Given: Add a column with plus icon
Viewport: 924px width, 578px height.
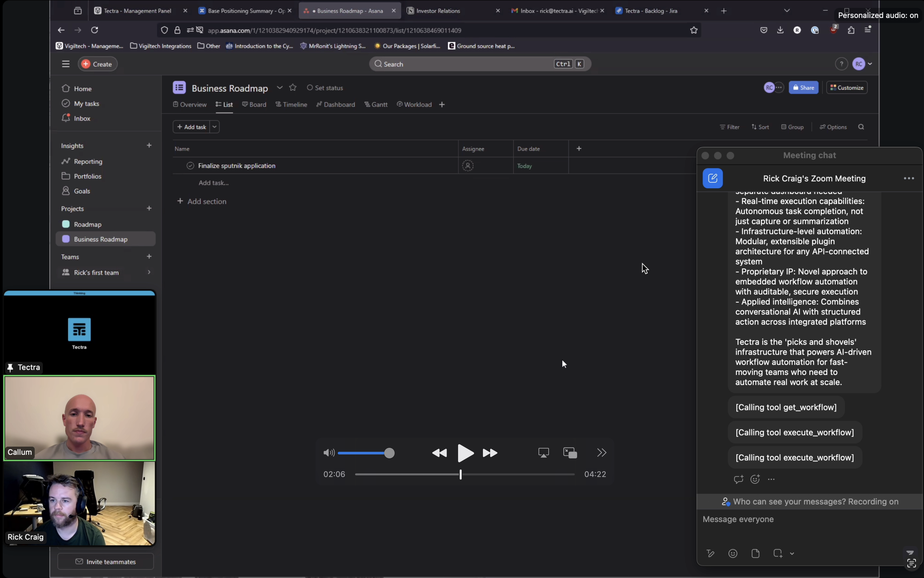Looking at the screenshot, I should 579,148.
